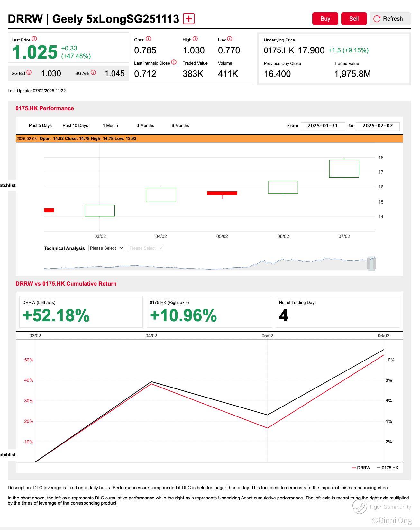Click the Sell button

(x=354, y=19)
